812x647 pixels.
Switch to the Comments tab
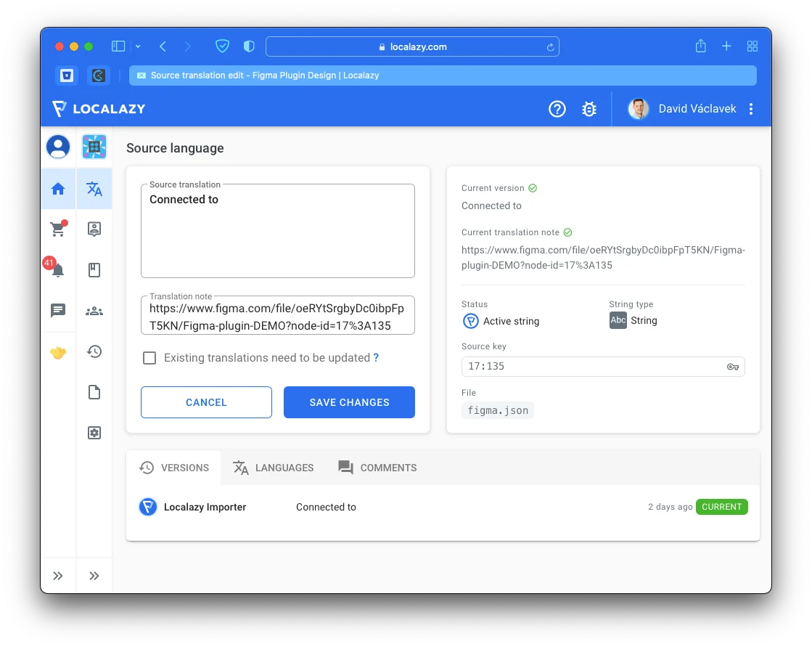(377, 468)
